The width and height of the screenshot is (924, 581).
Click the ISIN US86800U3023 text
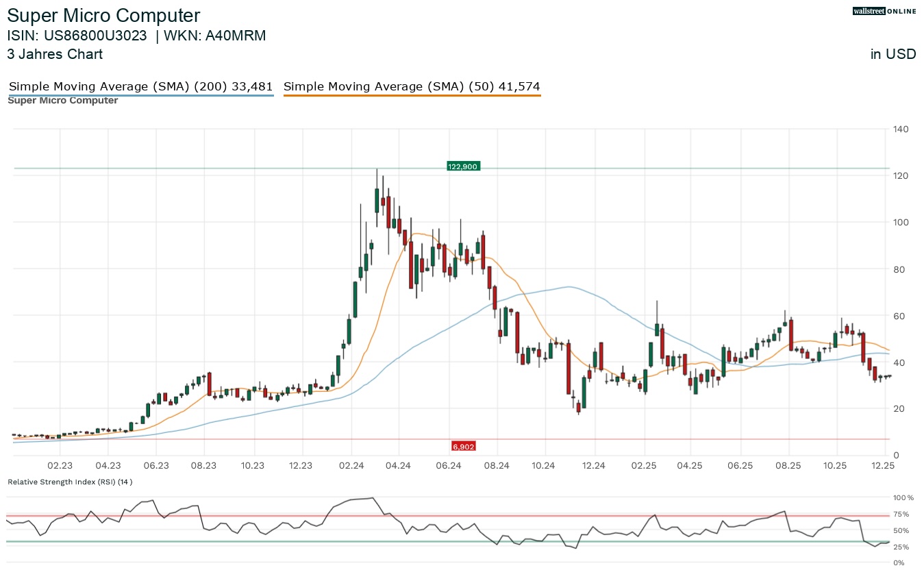(77, 36)
